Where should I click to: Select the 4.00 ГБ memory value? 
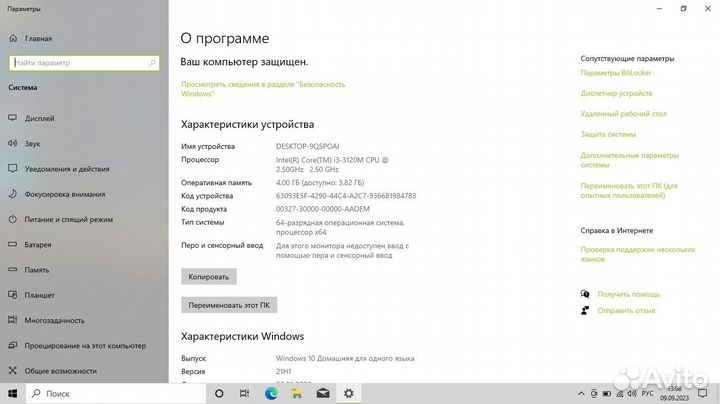320,183
